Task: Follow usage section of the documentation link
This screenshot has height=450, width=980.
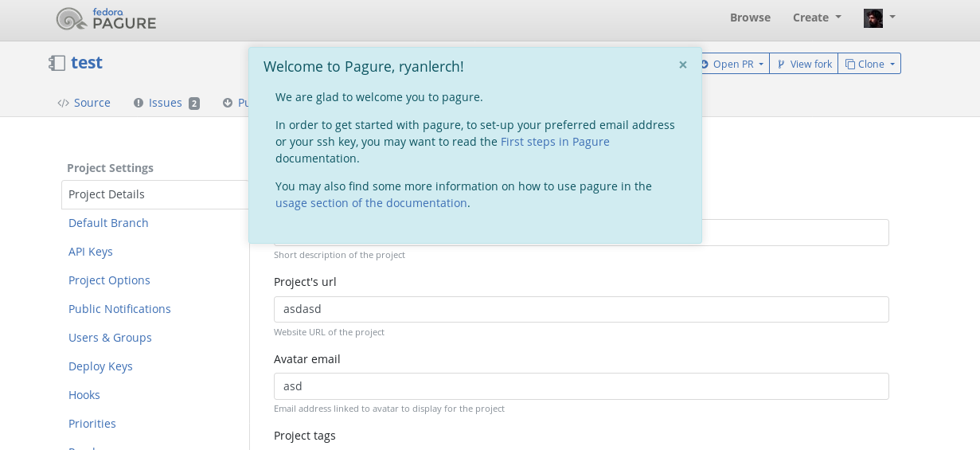Action: (x=371, y=203)
